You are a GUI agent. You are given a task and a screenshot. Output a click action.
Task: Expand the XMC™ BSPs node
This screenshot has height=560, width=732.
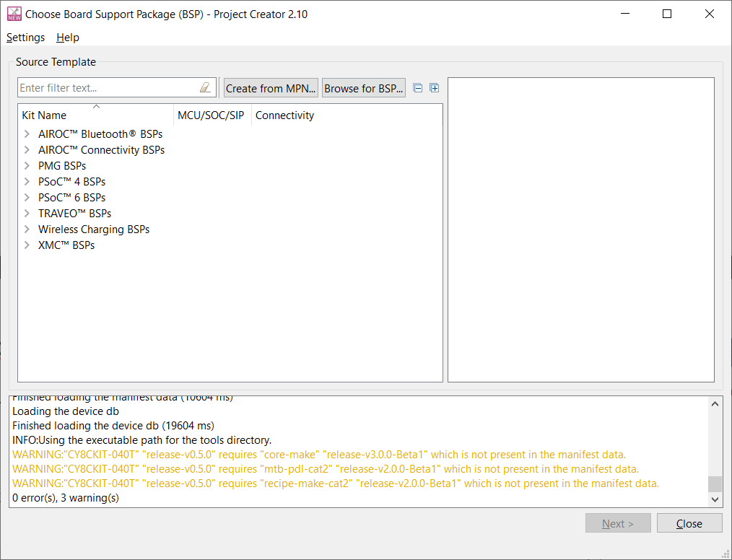(27, 245)
